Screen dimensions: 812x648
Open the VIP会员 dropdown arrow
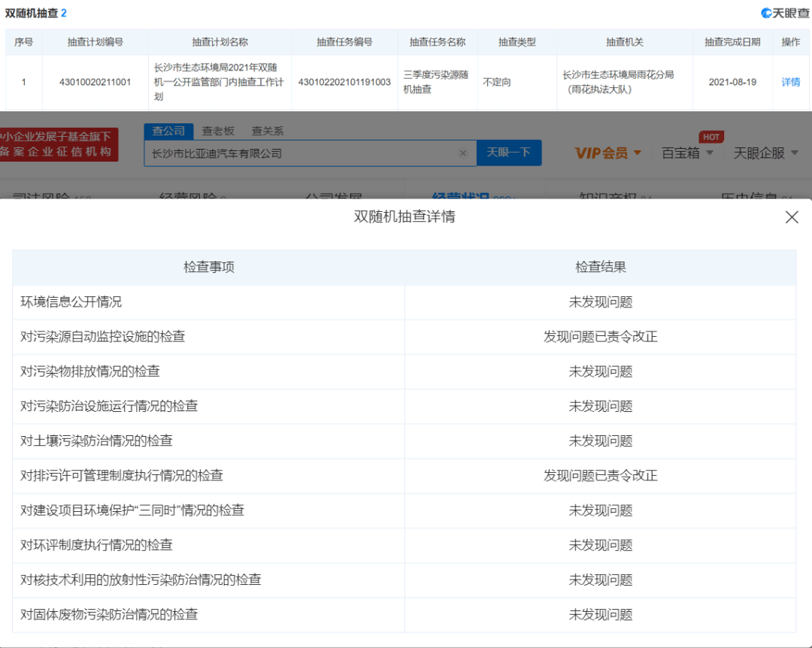point(638,153)
